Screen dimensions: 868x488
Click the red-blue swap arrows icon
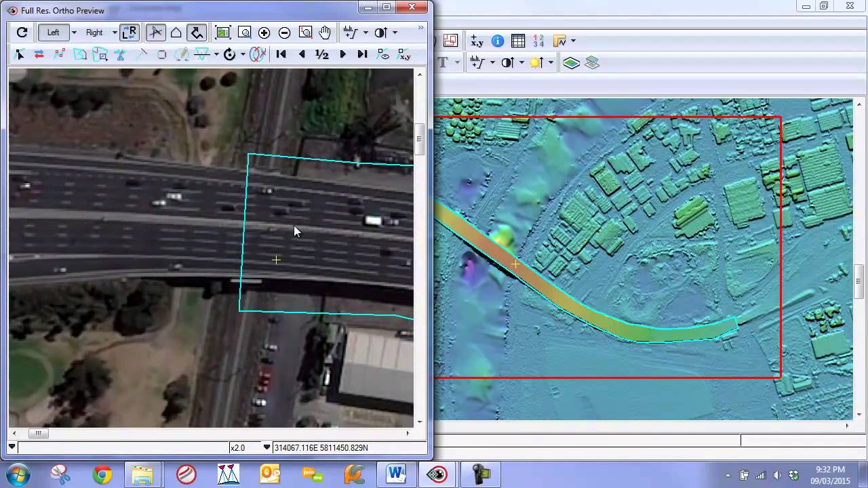[39, 54]
